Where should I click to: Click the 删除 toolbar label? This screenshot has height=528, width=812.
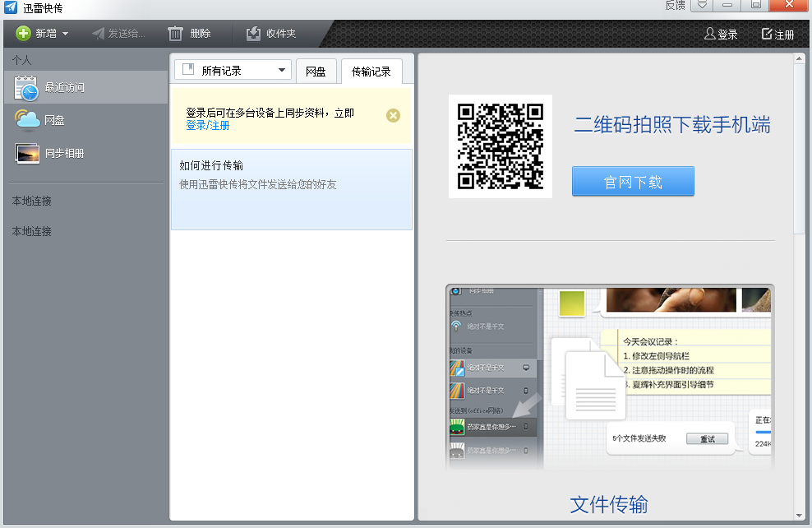[201, 34]
